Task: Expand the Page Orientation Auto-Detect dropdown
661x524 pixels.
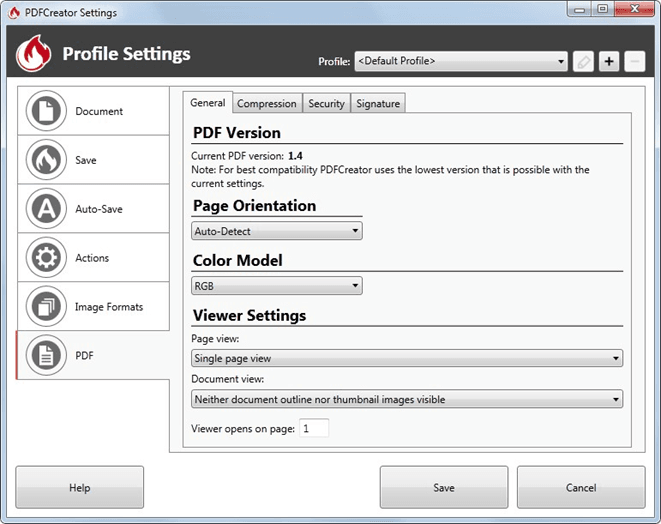Action: pos(277,231)
